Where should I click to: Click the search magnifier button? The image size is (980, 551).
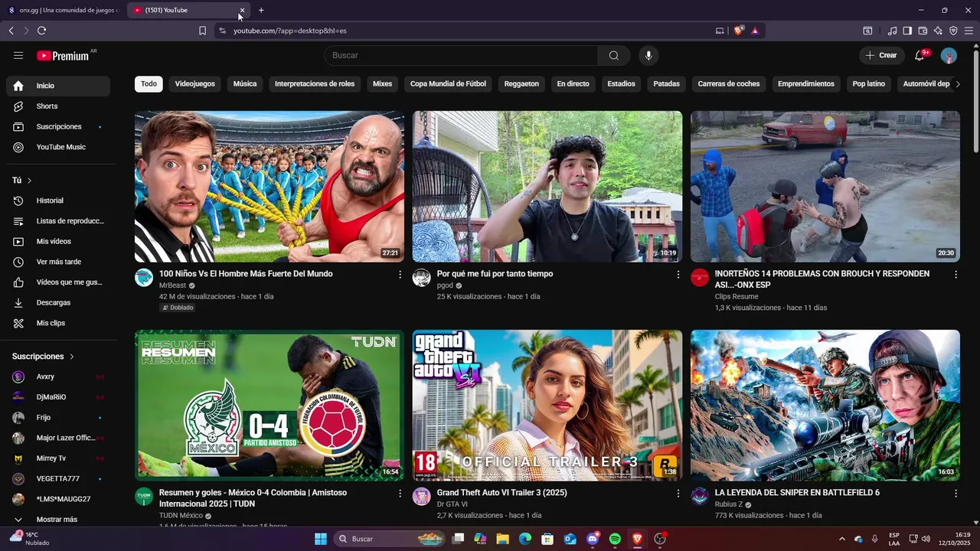tap(614, 55)
